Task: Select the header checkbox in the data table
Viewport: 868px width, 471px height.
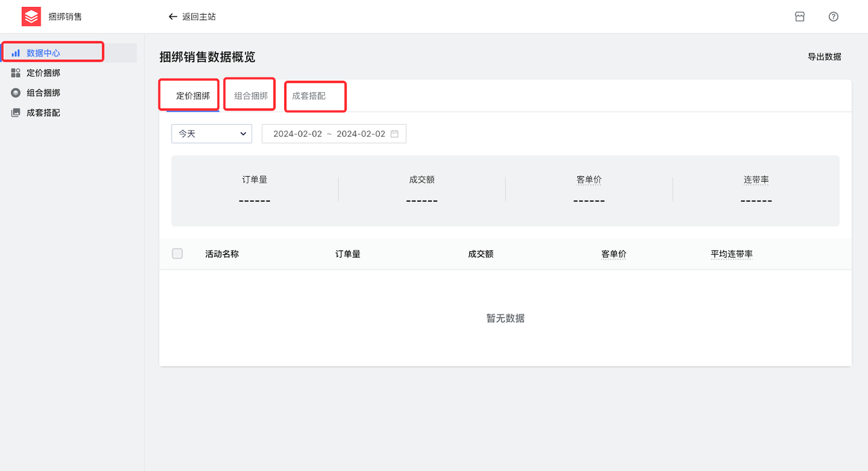Action: [x=177, y=253]
